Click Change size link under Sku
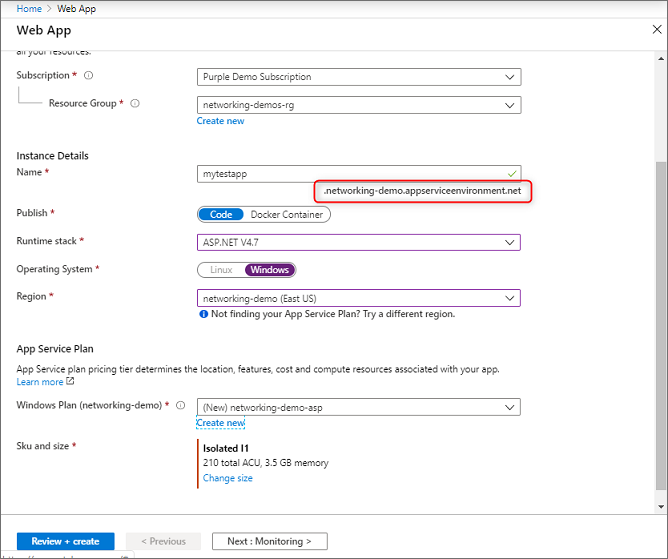Screen dimensions: 668x559 pyautogui.click(x=228, y=478)
